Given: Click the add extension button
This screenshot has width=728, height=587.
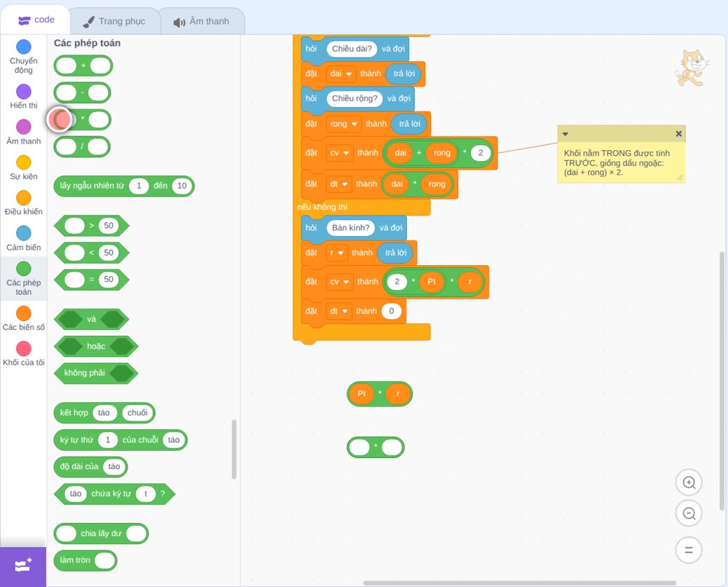Looking at the screenshot, I should 23,566.
